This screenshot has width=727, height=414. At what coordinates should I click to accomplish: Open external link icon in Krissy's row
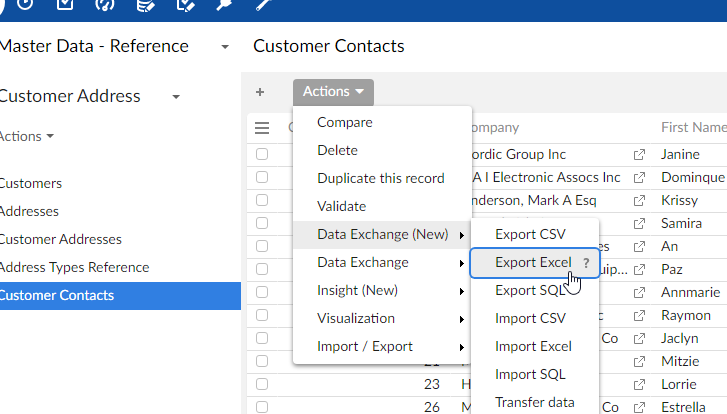[639, 200]
